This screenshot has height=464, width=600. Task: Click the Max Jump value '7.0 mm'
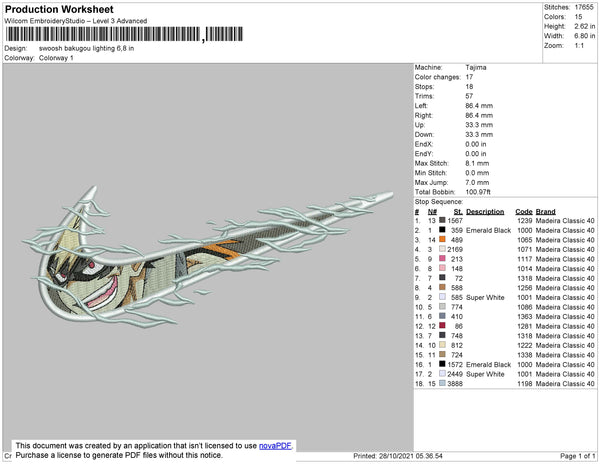(x=477, y=182)
